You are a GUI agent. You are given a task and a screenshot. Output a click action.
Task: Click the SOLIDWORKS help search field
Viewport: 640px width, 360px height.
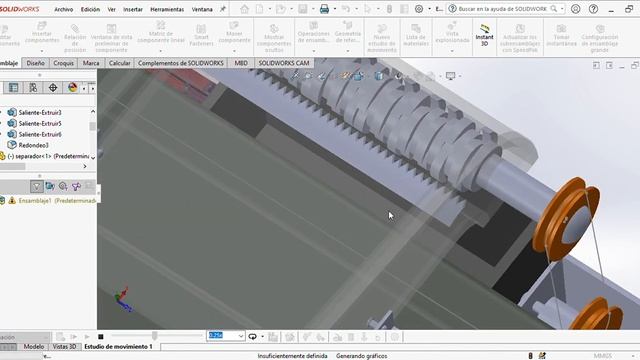(502, 9)
